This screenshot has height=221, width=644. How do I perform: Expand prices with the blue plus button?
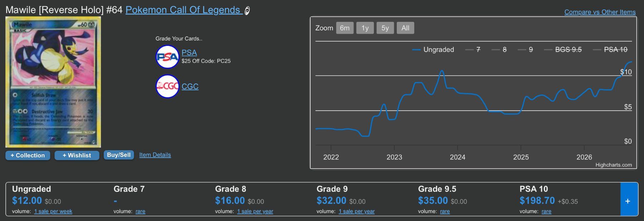click(629, 201)
